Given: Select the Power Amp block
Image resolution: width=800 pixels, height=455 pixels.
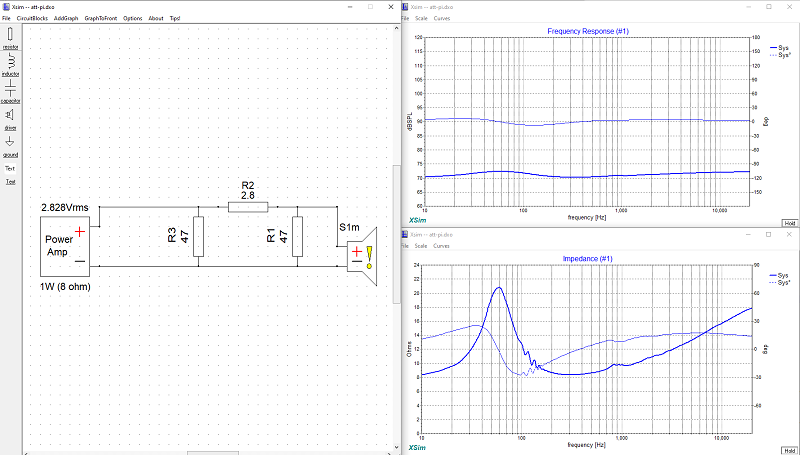Looking at the screenshot, I should pos(65,246).
